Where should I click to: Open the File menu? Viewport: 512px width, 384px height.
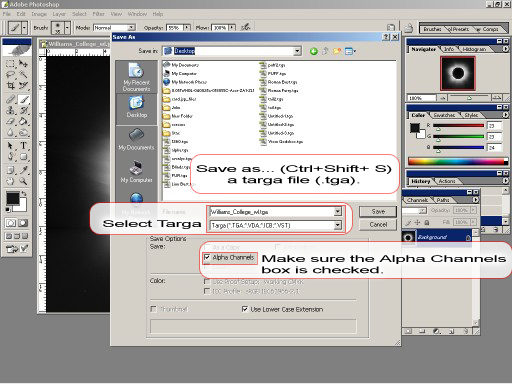coord(6,14)
